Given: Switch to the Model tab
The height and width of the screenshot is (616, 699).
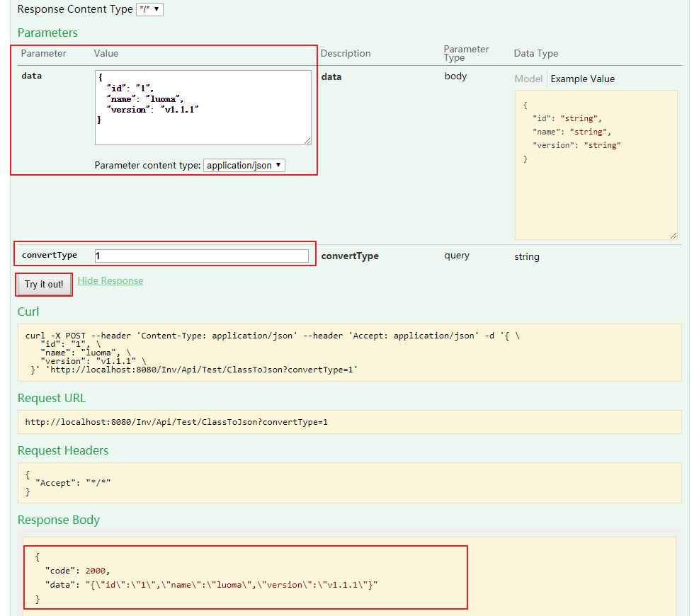Looking at the screenshot, I should click(528, 79).
